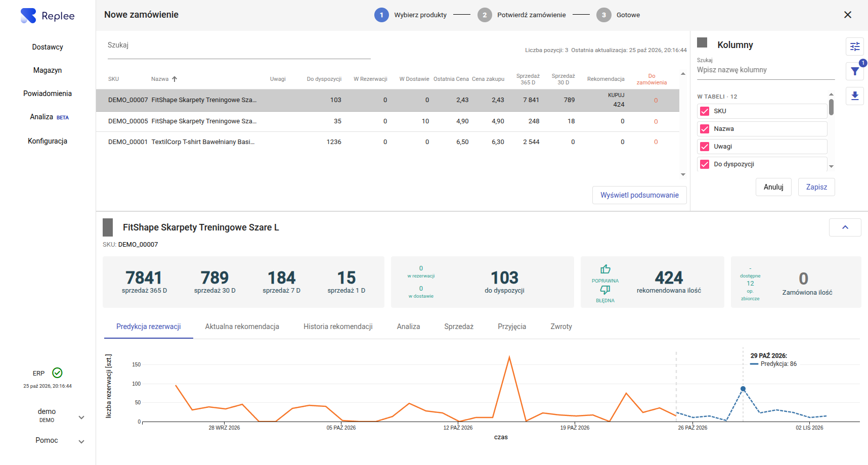Click the Anuluj button
The image size is (868, 465).
(773, 187)
